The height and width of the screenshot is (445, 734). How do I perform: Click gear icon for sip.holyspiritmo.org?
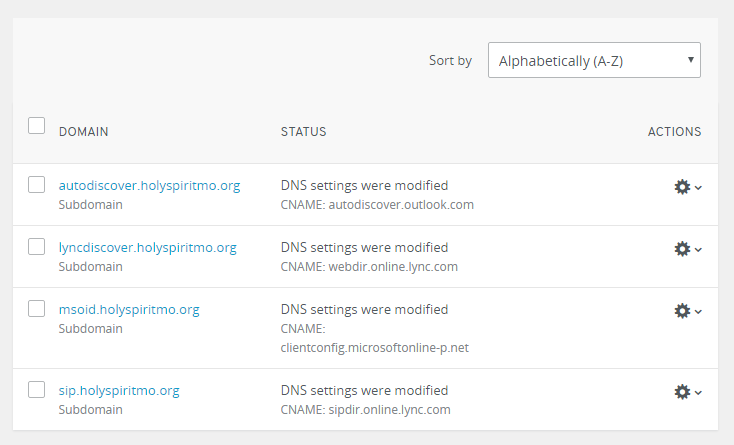(682, 392)
